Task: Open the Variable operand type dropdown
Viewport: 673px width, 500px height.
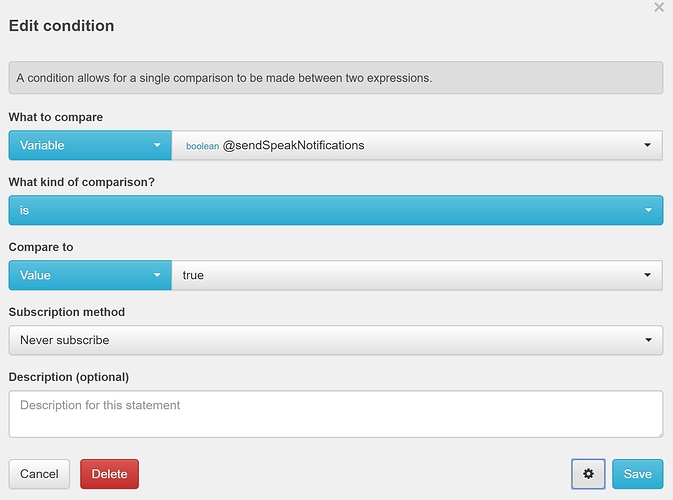Action: pyautogui.click(x=90, y=145)
